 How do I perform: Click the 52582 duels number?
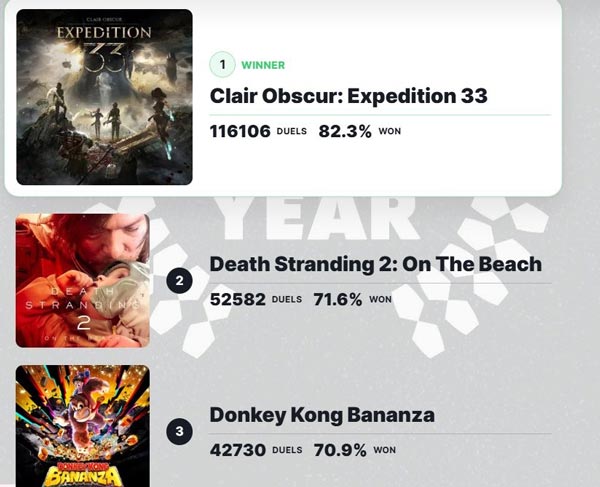[x=237, y=299]
